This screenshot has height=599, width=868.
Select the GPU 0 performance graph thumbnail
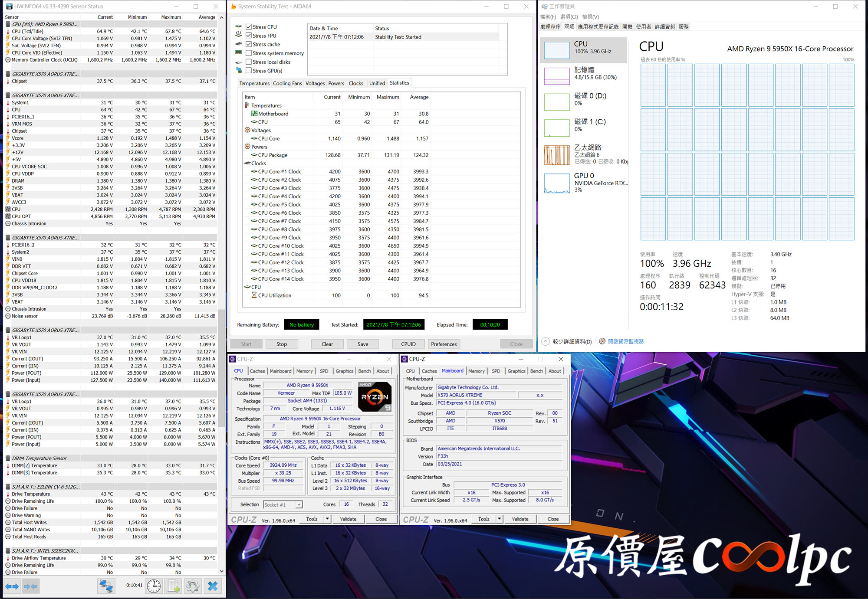[x=557, y=183]
